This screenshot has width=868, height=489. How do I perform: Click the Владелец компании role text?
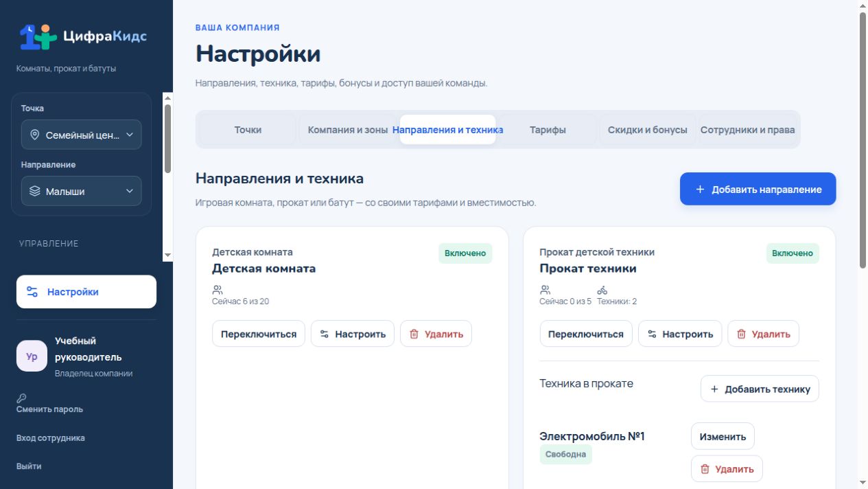tap(94, 374)
